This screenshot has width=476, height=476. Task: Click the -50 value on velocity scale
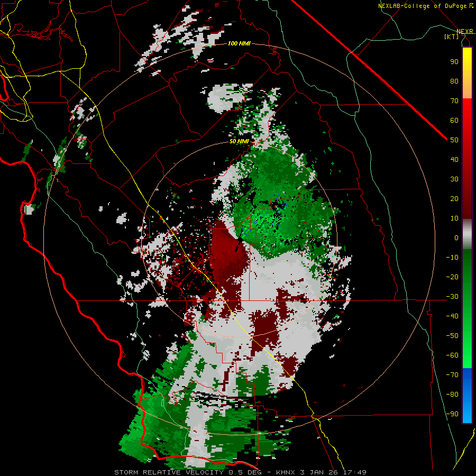452,336
